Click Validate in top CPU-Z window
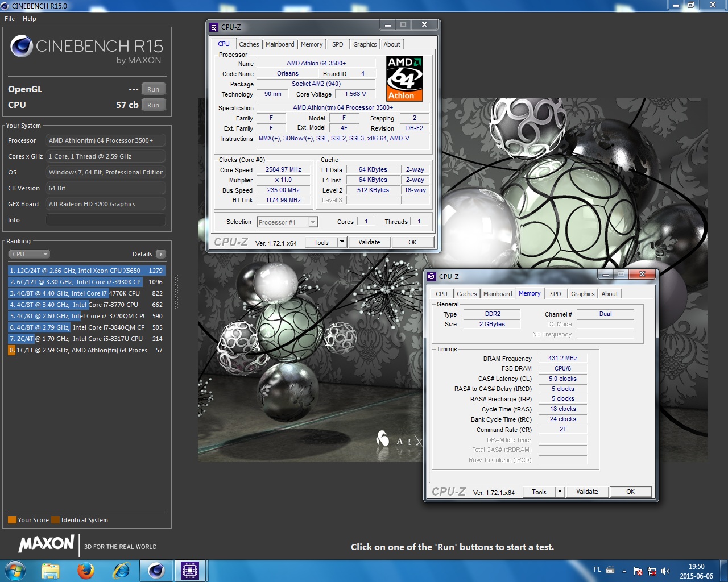728x582 pixels. click(369, 242)
